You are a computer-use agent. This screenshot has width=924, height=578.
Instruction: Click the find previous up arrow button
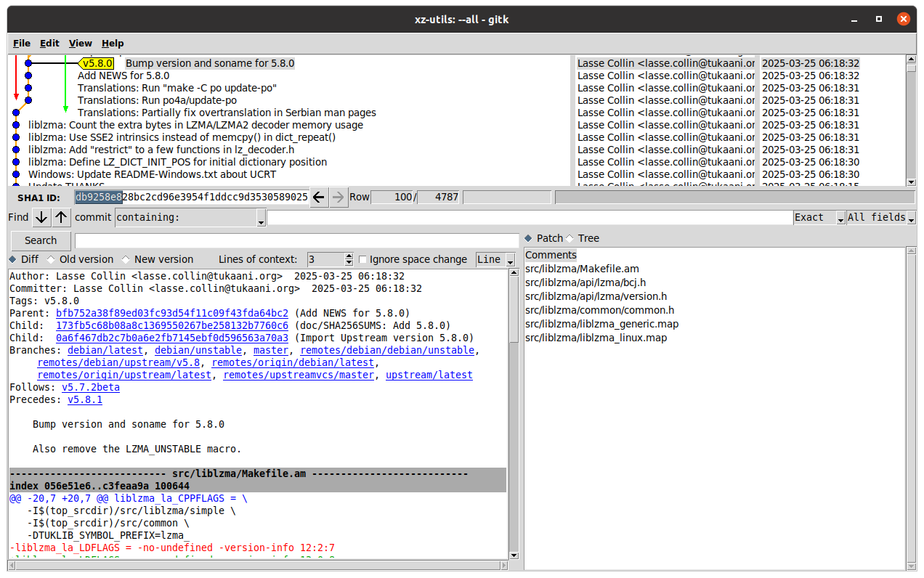pyautogui.click(x=61, y=217)
